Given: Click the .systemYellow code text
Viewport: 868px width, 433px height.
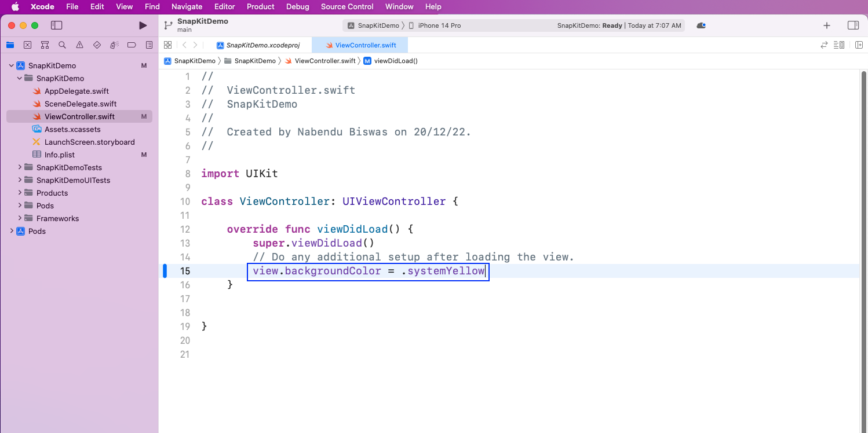Looking at the screenshot, I should pyautogui.click(x=443, y=271).
